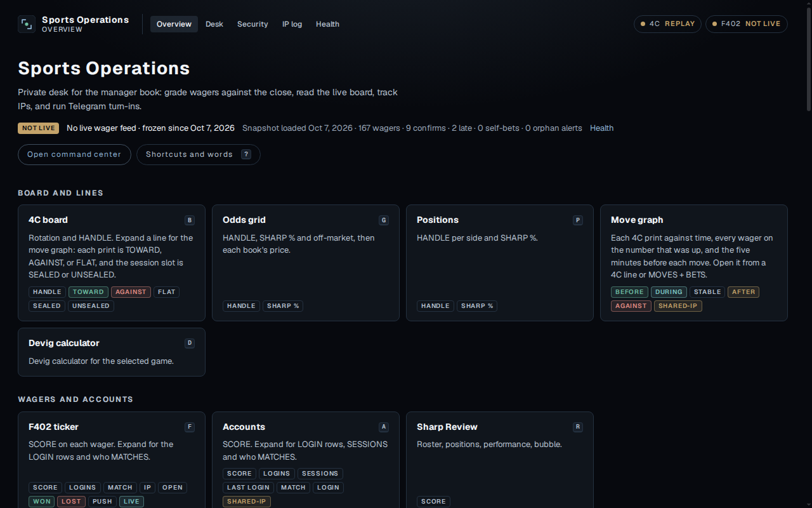This screenshot has width=812, height=508.
Task: Click the B key badge on 4C board card
Action: [189, 220]
